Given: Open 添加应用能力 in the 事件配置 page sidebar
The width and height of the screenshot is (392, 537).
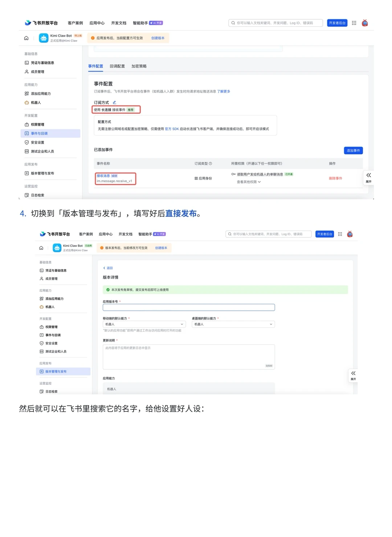Looking at the screenshot, I should point(38,94).
